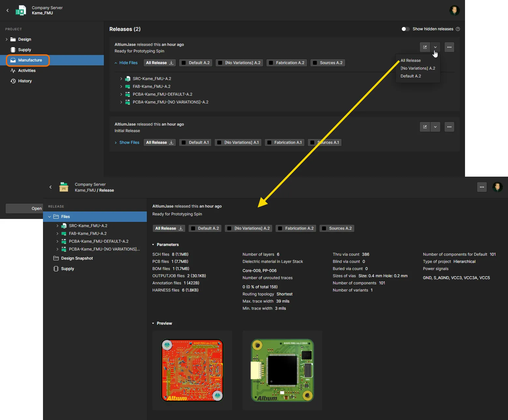
Task: Open more options menu for A.2 release
Action: (x=449, y=47)
